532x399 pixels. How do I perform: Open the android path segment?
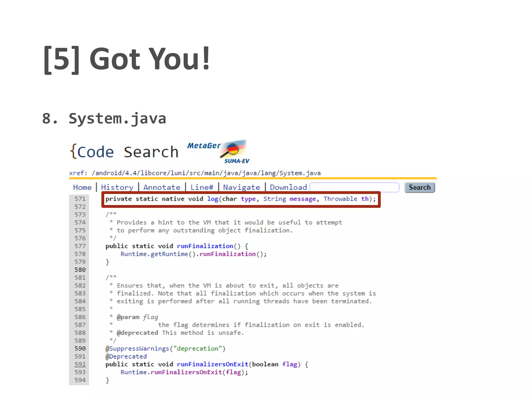pyautogui.click(x=109, y=173)
